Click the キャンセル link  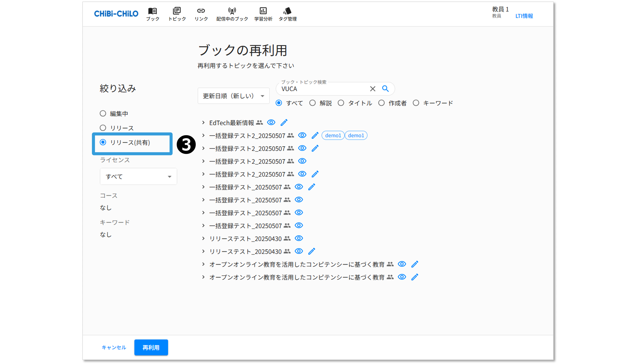pos(114,347)
